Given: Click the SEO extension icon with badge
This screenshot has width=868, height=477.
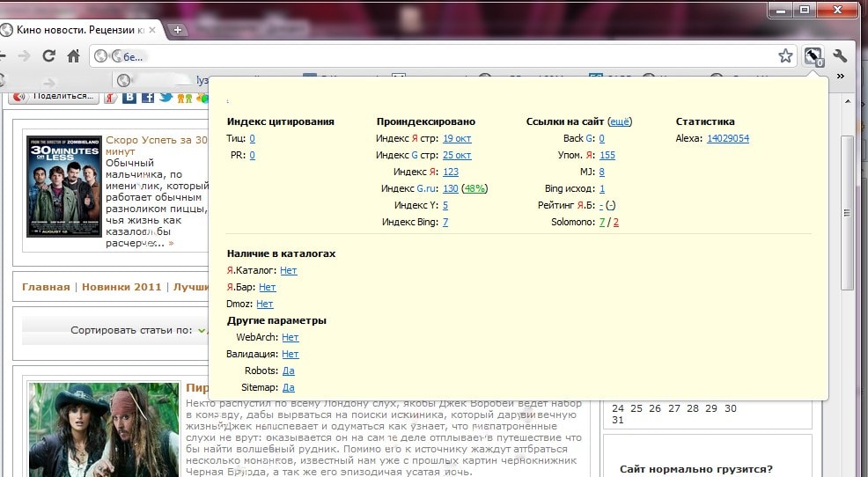Looking at the screenshot, I should pyautogui.click(x=813, y=55).
